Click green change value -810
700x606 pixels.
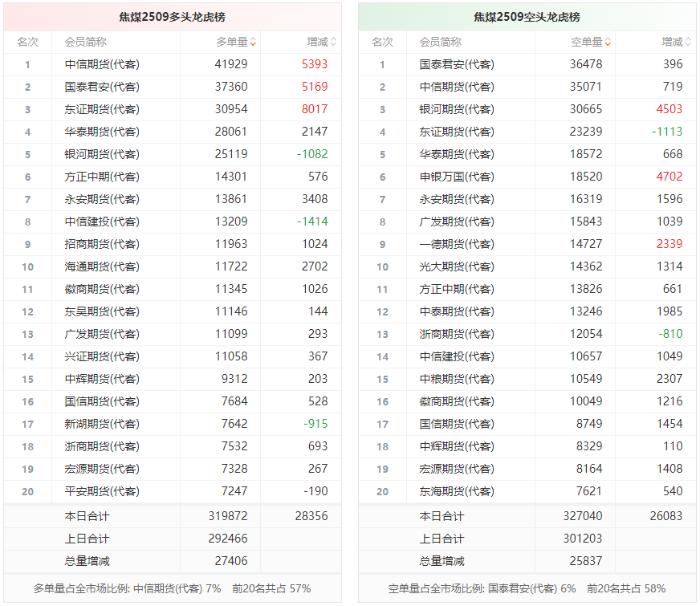coord(670,334)
